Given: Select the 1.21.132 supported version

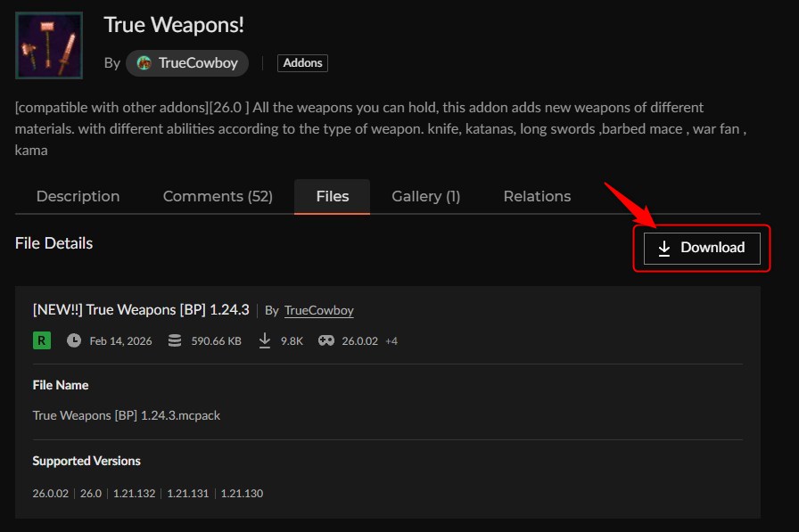Looking at the screenshot, I should point(133,493).
